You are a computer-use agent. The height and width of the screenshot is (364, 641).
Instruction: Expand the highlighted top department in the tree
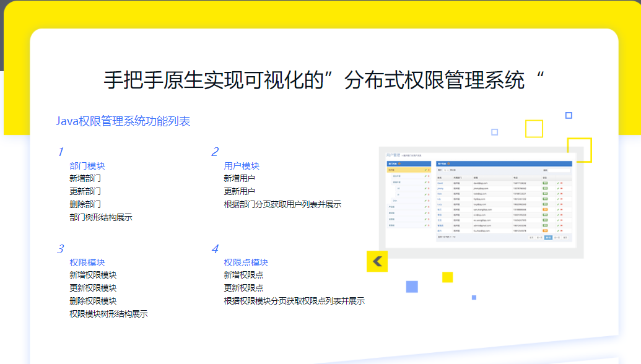pyautogui.click(x=391, y=170)
